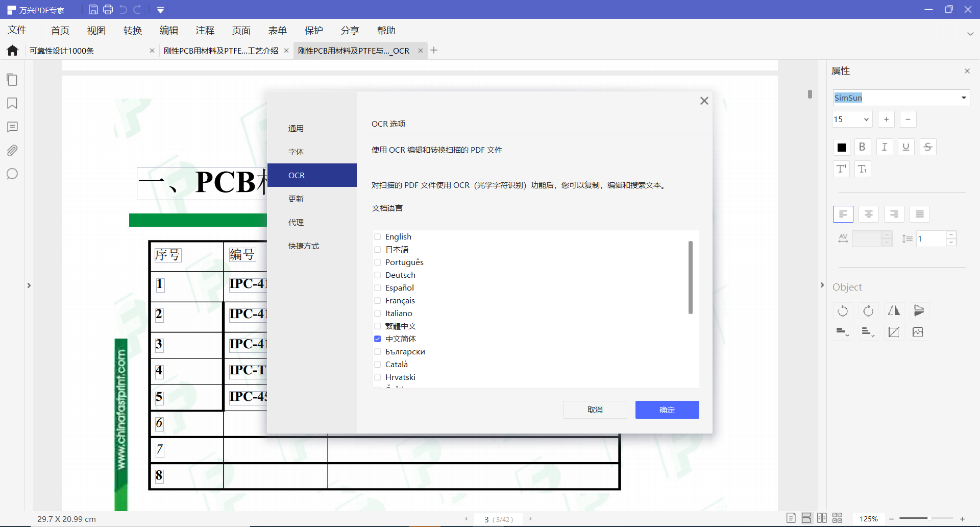The height and width of the screenshot is (527, 980).
Task: Check the Français language checkbox
Action: coord(378,301)
